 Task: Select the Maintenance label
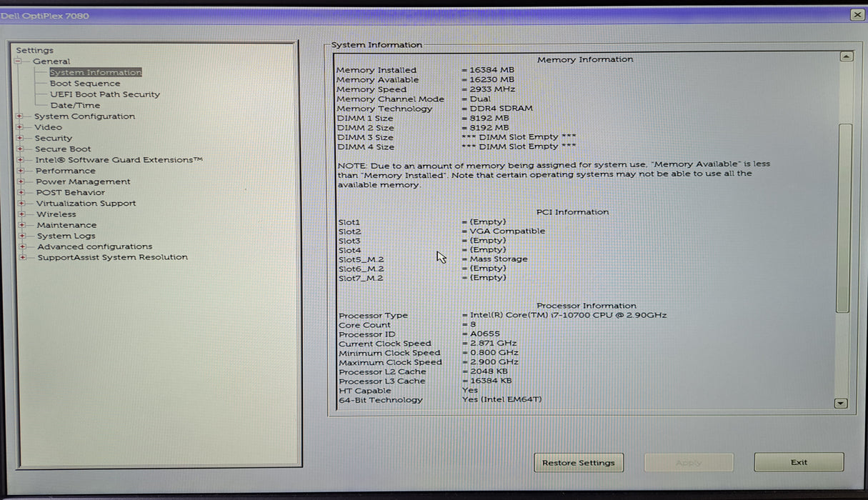tap(66, 225)
